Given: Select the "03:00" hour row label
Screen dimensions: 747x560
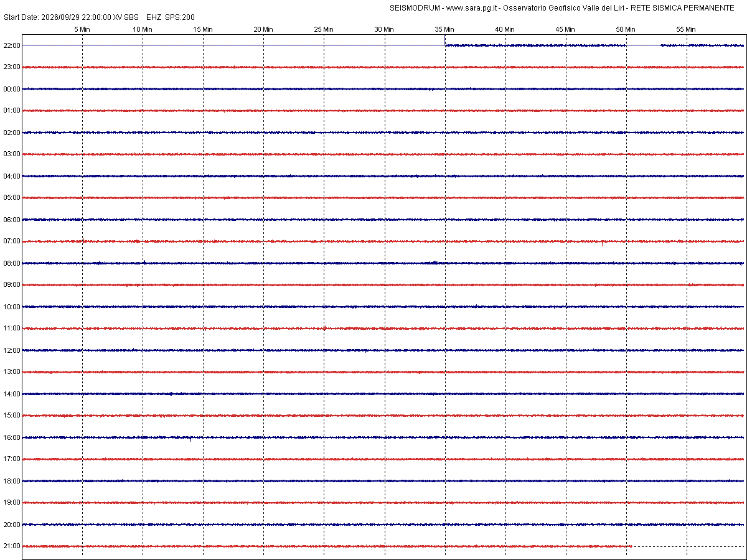Looking at the screenshot, I should 12,154.
